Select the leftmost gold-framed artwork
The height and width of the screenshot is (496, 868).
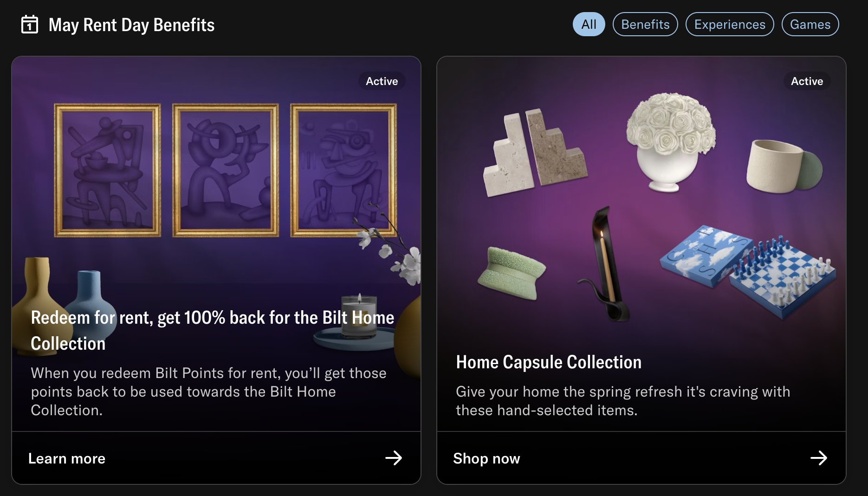tap(107, 170)
